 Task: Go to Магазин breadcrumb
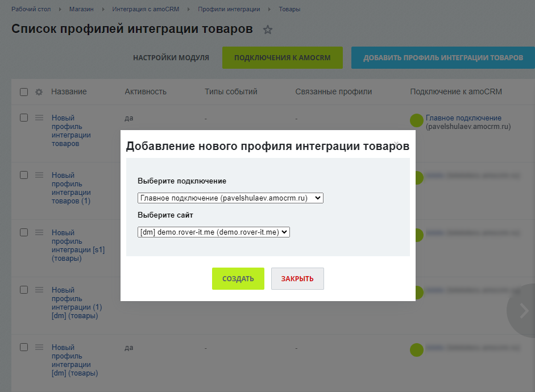(x=81, y=9)
